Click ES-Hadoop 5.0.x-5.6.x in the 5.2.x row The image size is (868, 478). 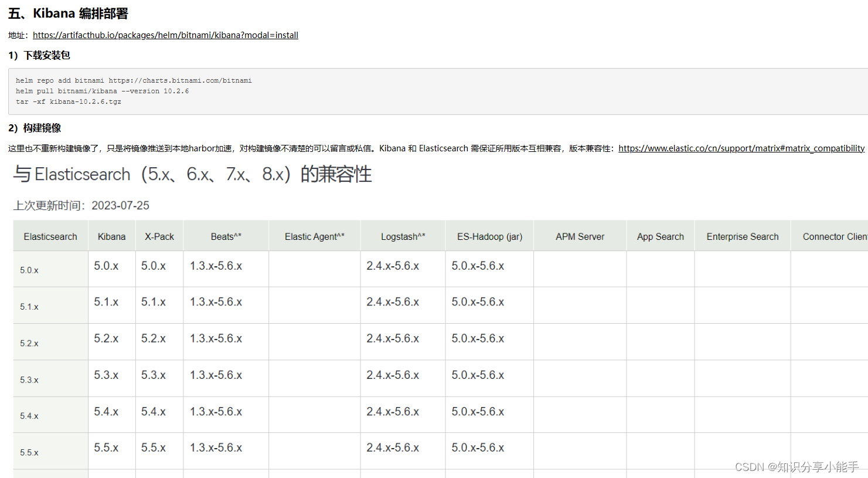(478, 338)
